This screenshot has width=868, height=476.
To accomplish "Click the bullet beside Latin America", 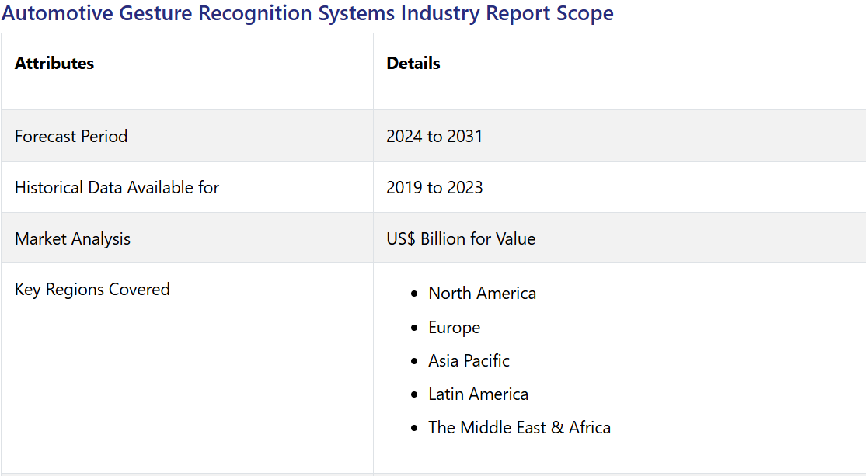I will (415, 395).
